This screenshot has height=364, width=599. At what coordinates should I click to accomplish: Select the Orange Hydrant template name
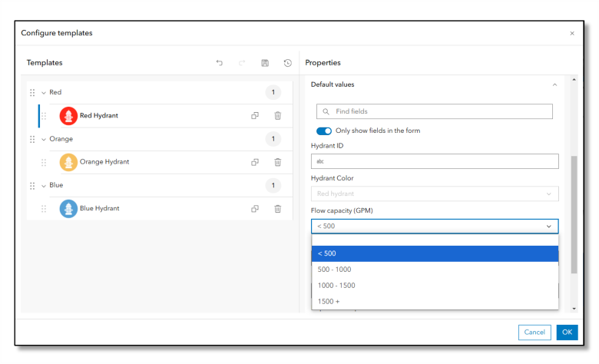pos(104,162)
